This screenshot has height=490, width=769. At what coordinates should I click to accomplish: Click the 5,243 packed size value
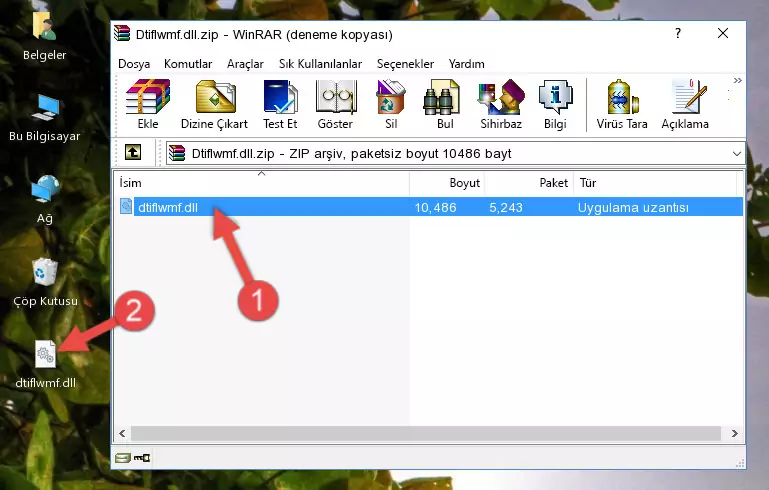tap(506, 207)
